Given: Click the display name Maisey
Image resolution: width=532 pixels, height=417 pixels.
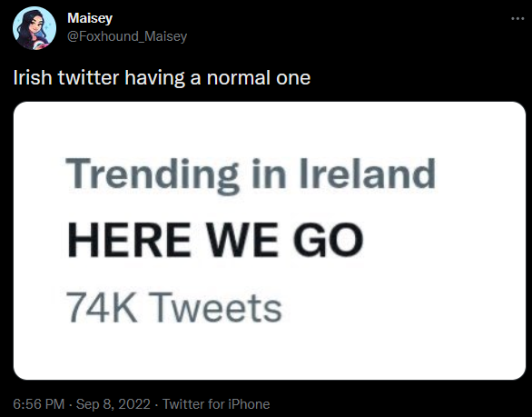Looking at the screenshot, I should pyautogui.click(x=90, y=18).
